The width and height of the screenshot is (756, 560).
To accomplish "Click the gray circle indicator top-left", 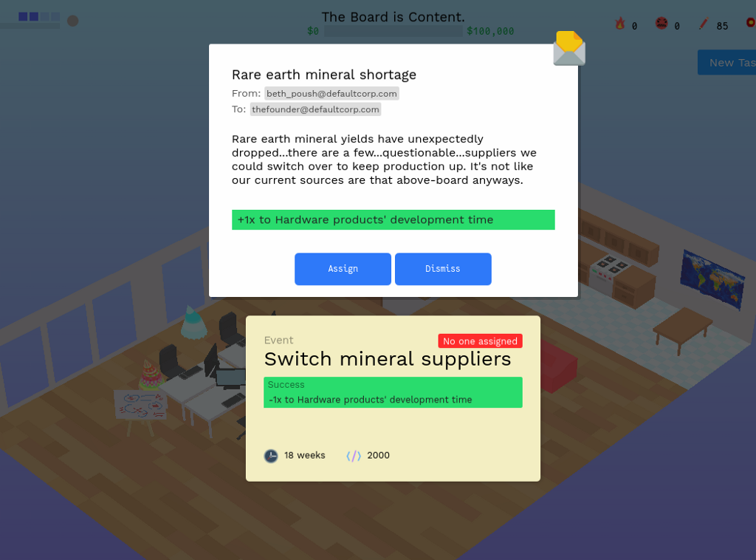I will click(x=73, y=21).
